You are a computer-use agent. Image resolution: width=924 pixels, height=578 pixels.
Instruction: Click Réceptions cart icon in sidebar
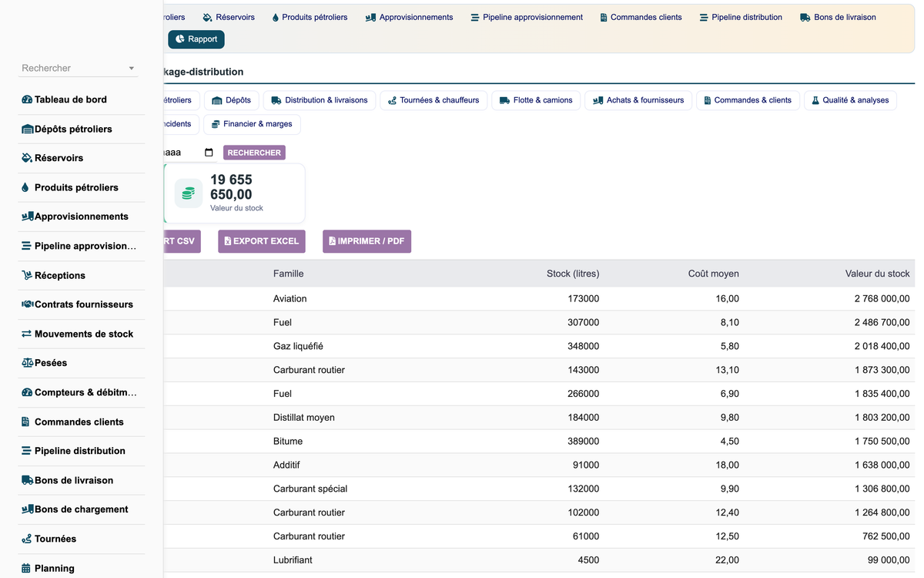[27, 275]
